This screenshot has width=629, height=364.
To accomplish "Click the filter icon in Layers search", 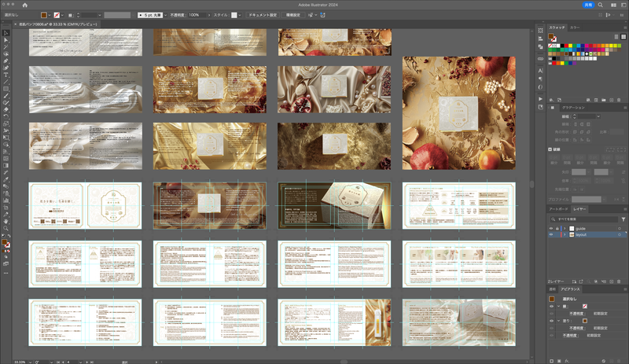I will tap(623, 218).
